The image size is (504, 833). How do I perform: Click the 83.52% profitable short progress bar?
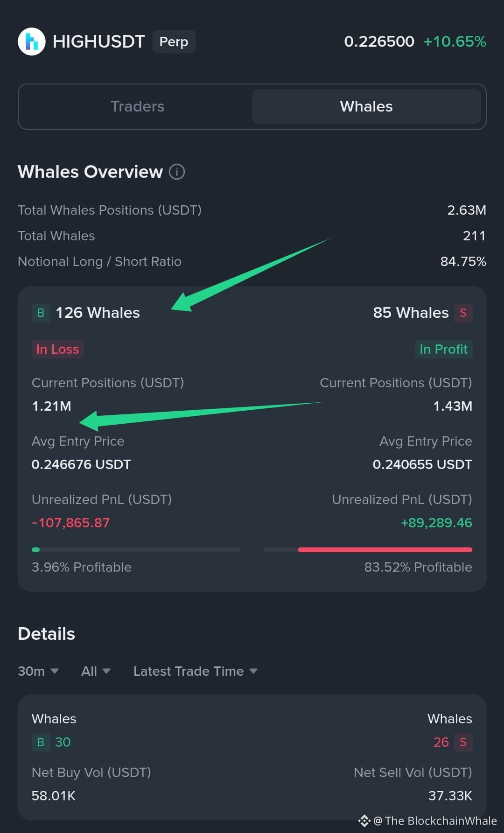(368, 550)
